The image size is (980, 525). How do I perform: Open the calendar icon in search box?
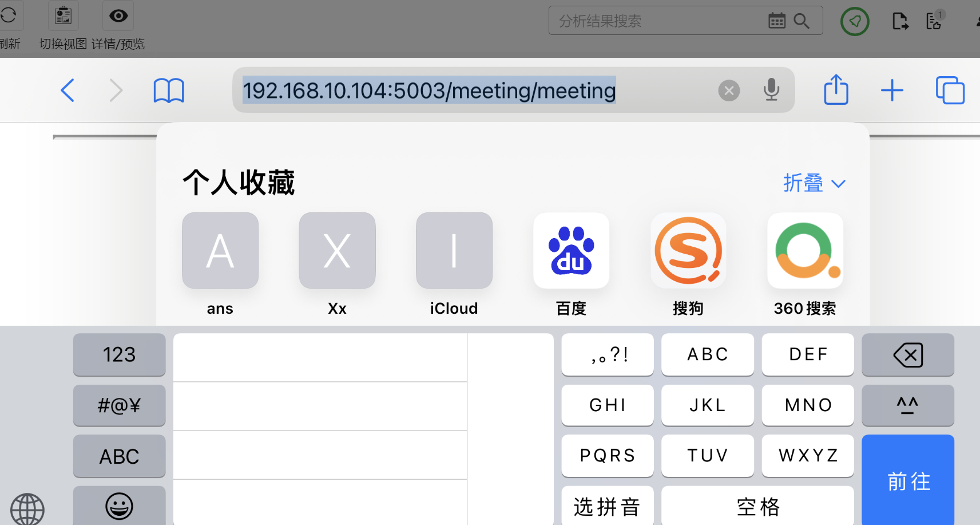776,21
